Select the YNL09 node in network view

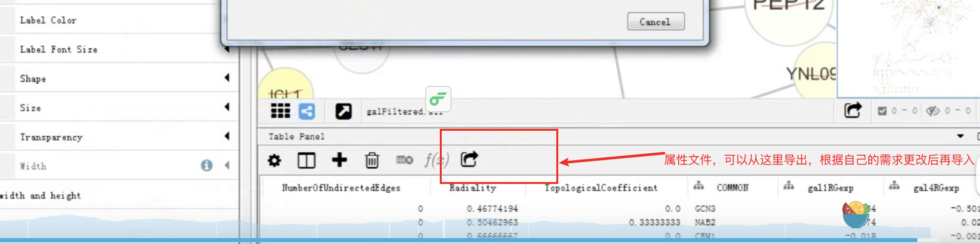(815, 71)
